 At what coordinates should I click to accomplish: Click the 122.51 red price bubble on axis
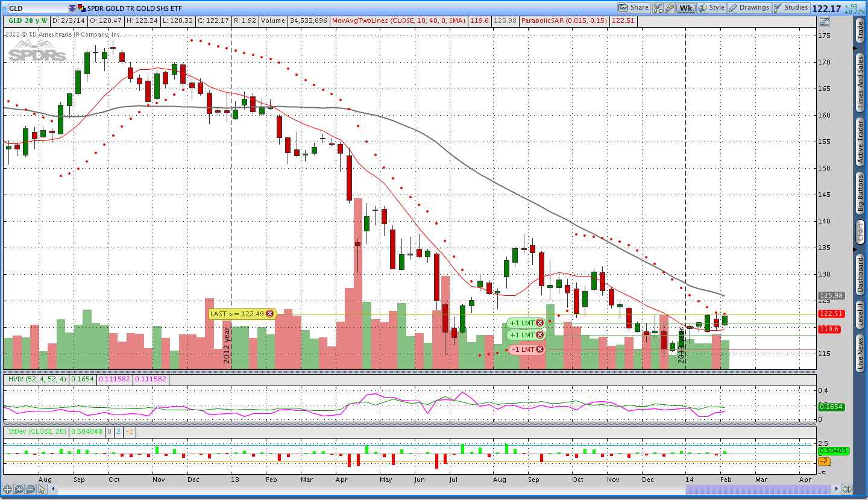tap(832, 314)
